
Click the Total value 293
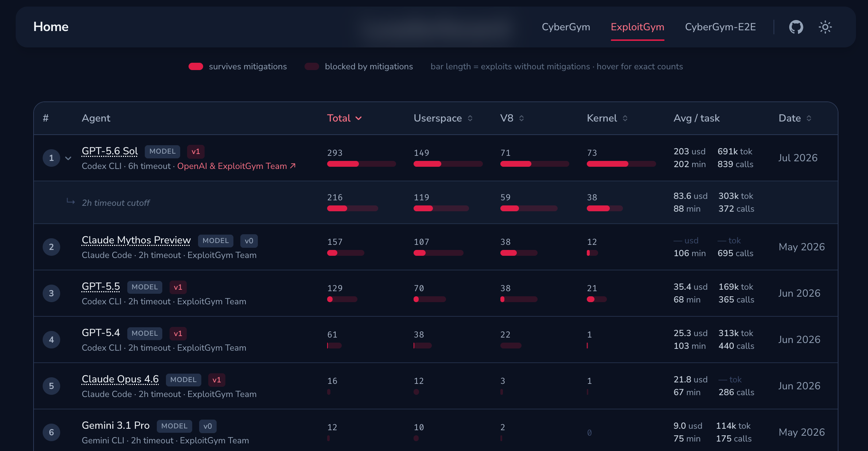(x=335, y=153)
